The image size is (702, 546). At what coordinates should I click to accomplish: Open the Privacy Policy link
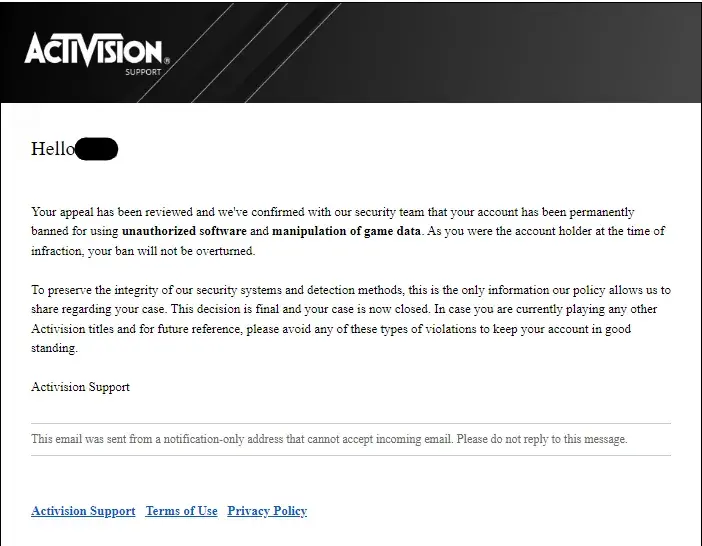point(267,511)
